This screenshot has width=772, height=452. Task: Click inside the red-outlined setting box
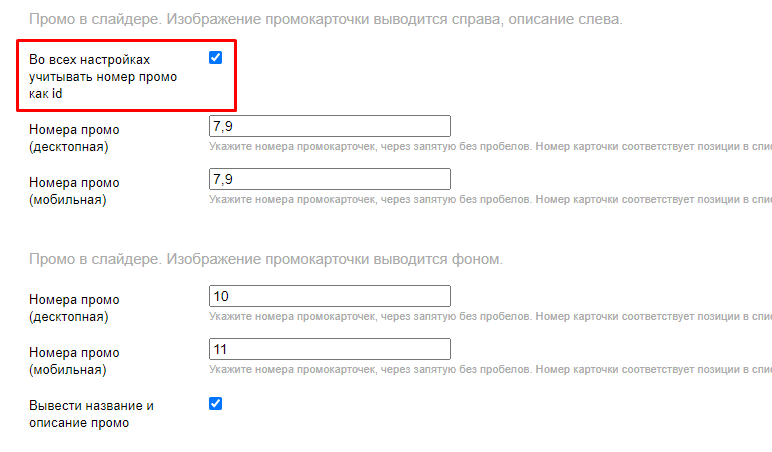(x=150, y=95)
